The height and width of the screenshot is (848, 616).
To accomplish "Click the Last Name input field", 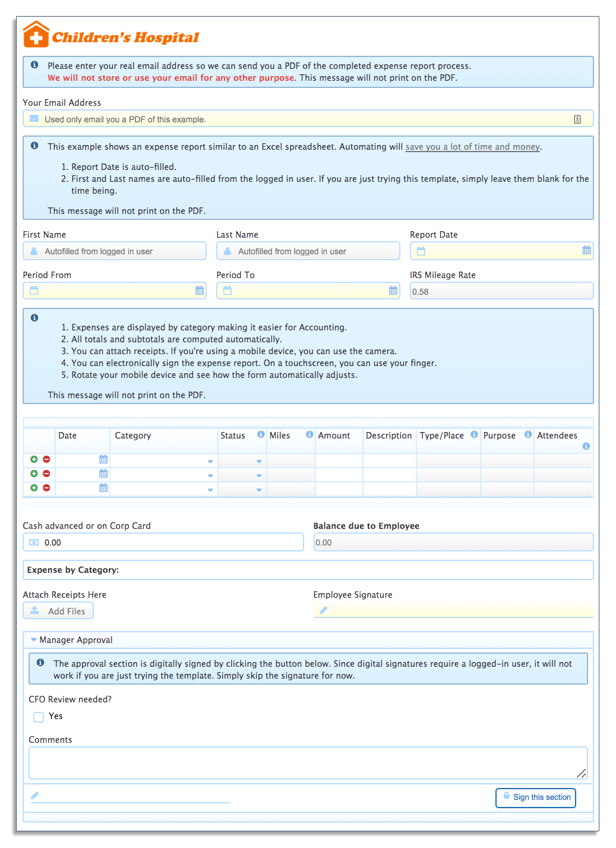I will click(308, 251).
